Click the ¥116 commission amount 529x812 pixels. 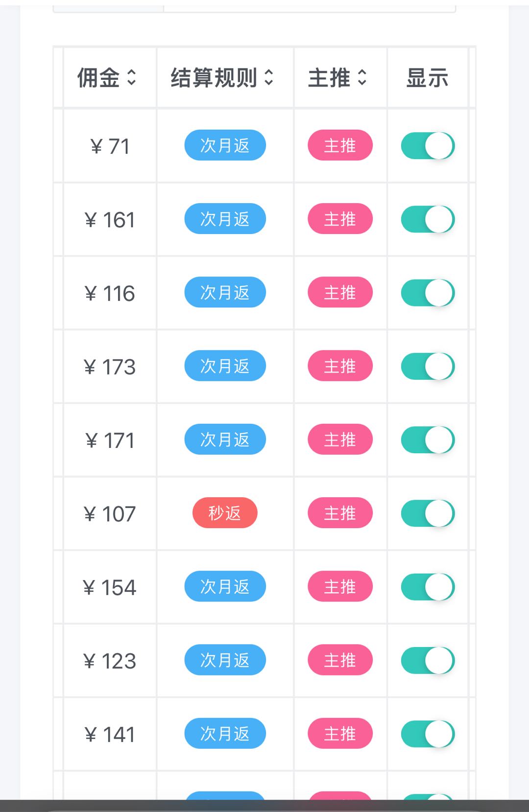(x=110, y=294)
